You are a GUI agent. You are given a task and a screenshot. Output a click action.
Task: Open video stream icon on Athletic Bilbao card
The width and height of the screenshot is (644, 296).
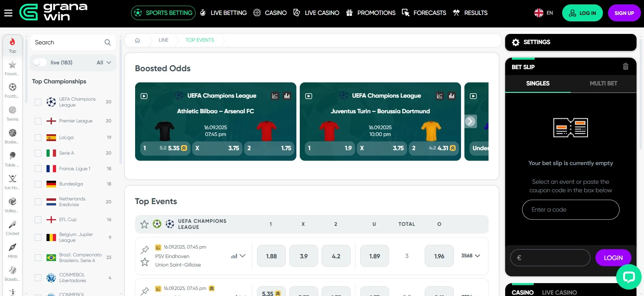144,96
